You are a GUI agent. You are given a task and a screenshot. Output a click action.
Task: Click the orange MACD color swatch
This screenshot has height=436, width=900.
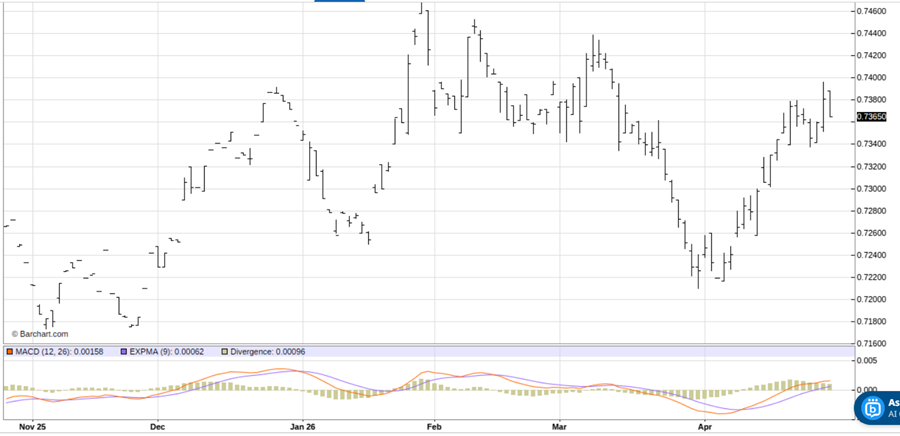point(9,352)
